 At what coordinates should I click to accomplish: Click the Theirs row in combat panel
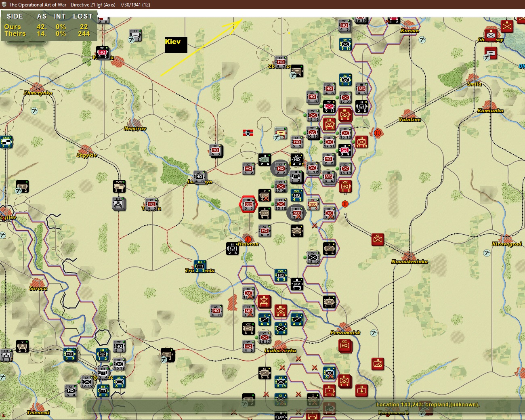coord(49,34)
